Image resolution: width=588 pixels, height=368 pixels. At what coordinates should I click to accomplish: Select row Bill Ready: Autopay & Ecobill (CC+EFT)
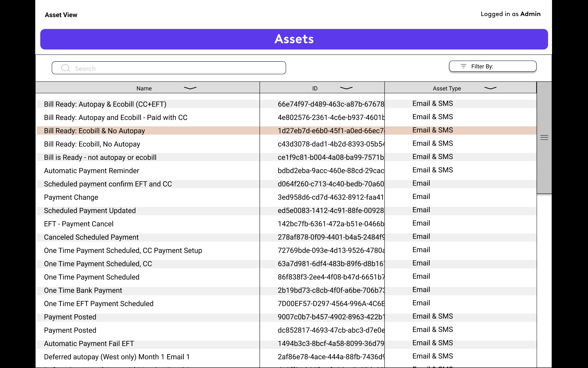point(286,104)
